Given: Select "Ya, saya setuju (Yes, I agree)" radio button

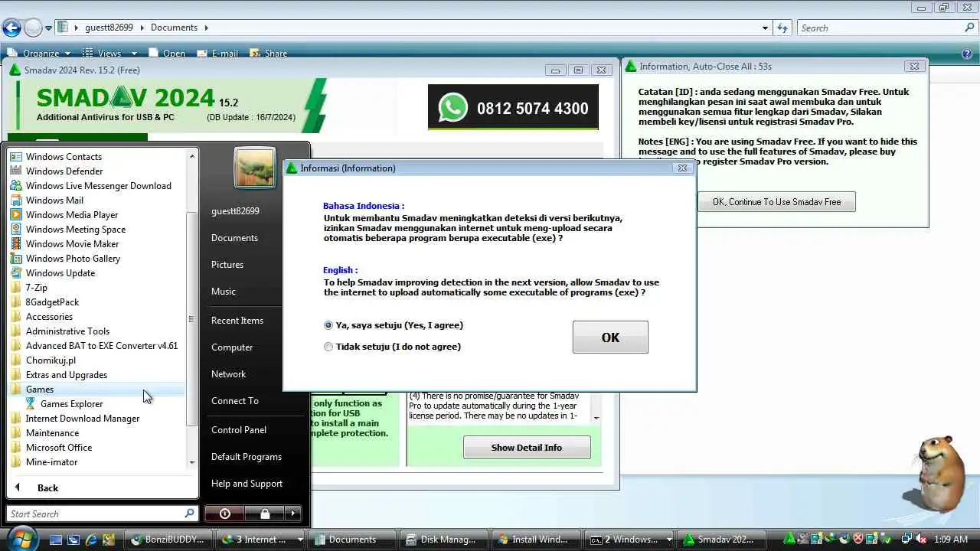Looking at the screenshot, I should pos(394,325).
